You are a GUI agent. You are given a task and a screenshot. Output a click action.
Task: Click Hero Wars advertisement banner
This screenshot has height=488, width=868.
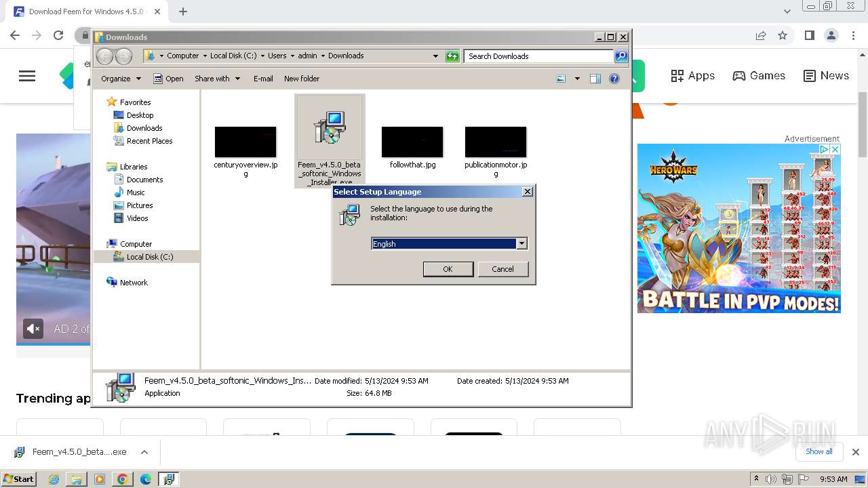click(x=739, y=228)
